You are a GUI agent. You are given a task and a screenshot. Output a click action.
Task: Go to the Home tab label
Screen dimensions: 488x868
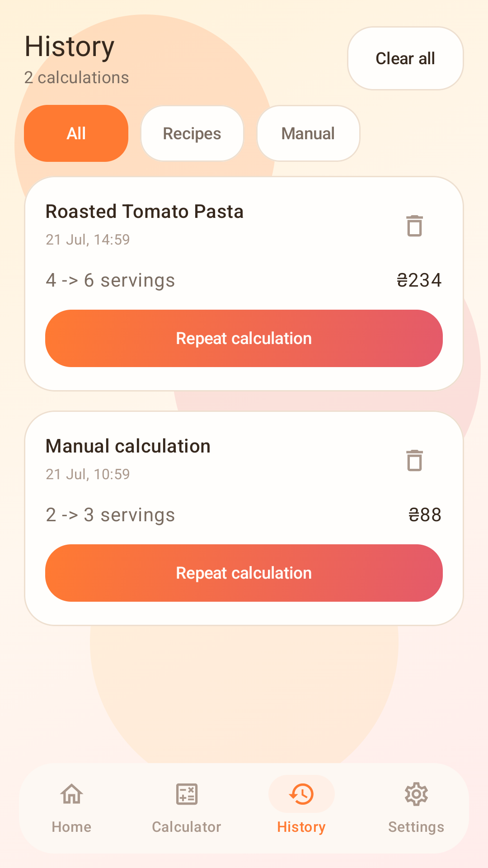pyautogui.click(x=72, y=827)
